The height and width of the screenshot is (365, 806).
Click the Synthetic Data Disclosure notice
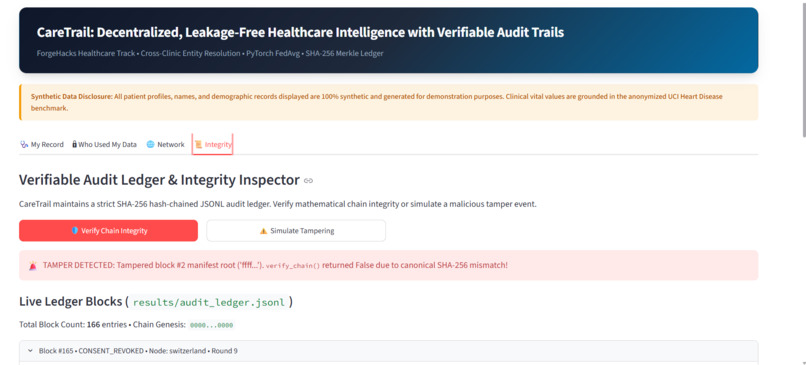click(389, 102)
